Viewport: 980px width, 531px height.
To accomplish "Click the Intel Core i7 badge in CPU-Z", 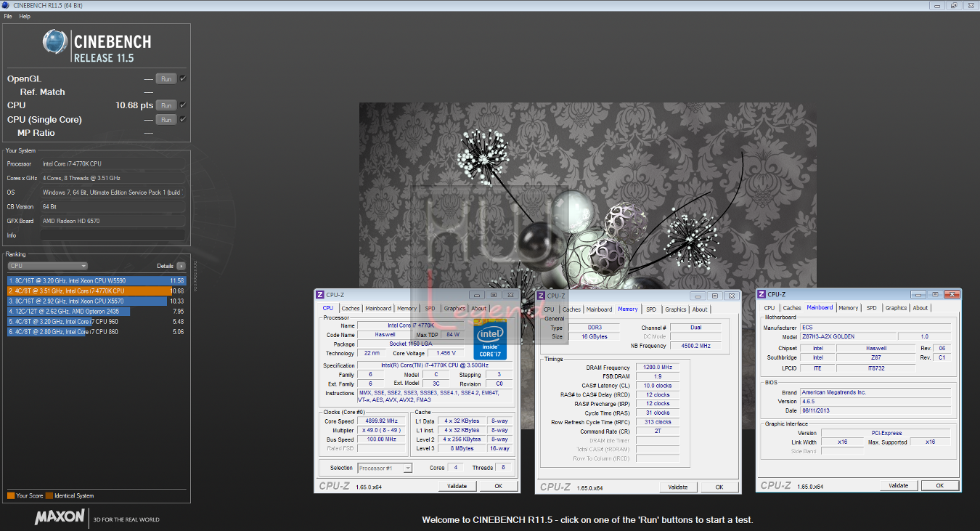I will [490, 341].
